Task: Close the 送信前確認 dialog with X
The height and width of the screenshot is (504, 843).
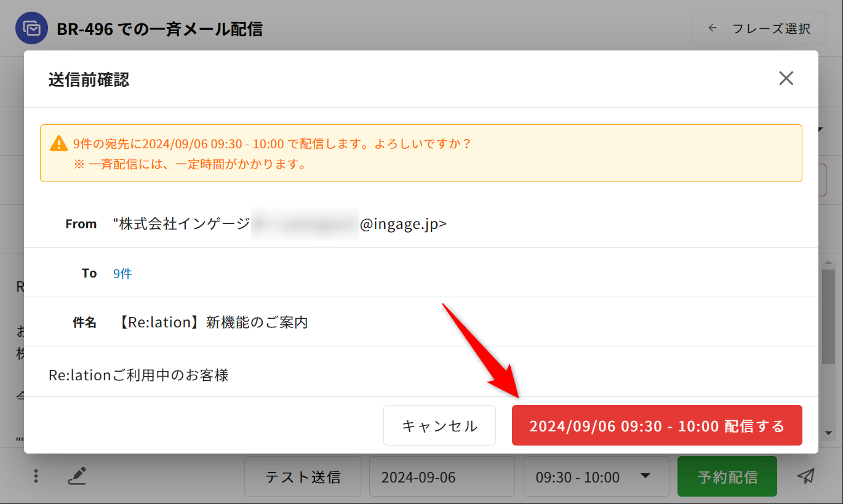Action: [786, 78]
